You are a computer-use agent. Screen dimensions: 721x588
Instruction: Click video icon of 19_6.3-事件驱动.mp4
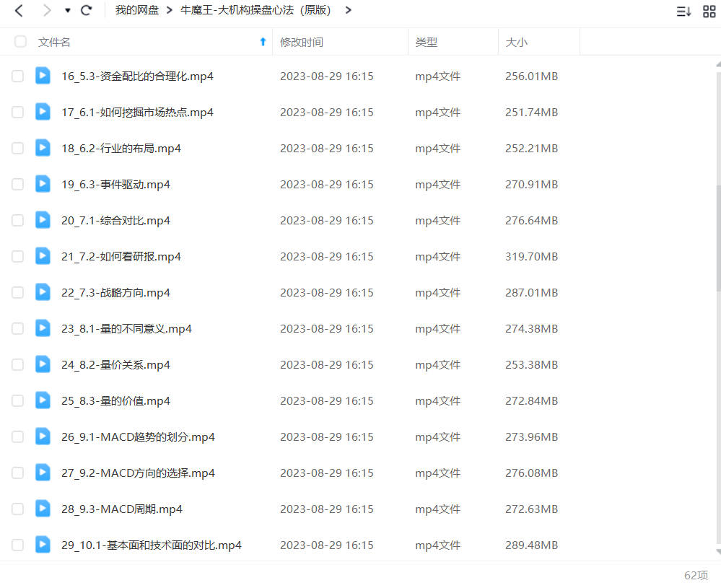(x=43, y=184)
